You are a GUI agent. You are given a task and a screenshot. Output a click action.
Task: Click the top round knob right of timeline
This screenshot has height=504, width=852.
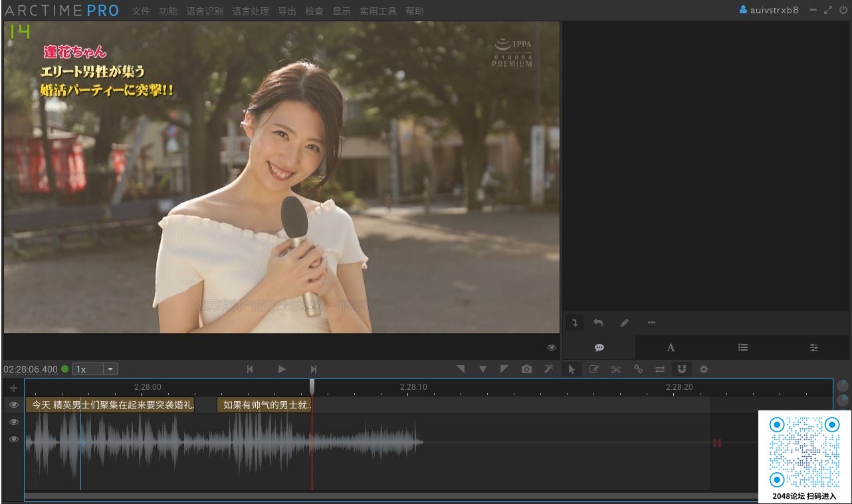pos(843,386)
